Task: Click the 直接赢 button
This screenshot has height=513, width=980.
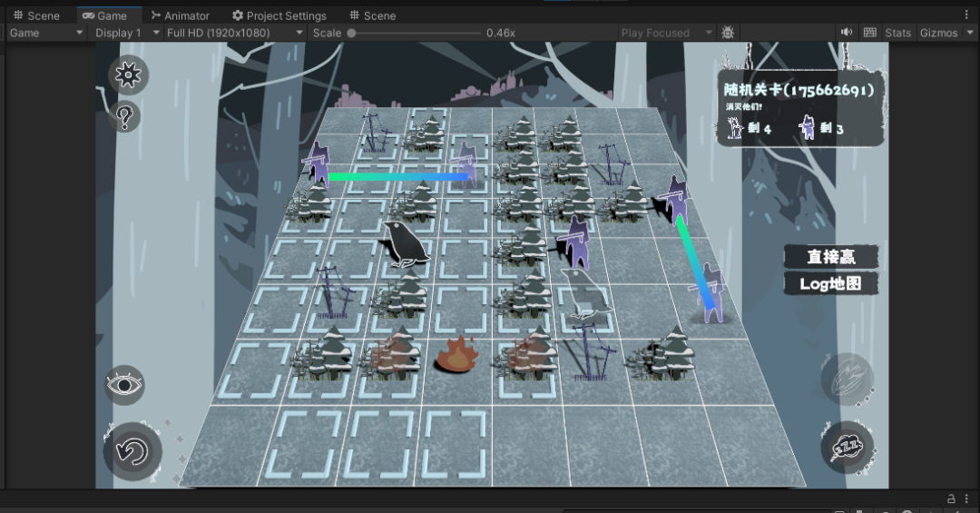Action: [831, 257]
